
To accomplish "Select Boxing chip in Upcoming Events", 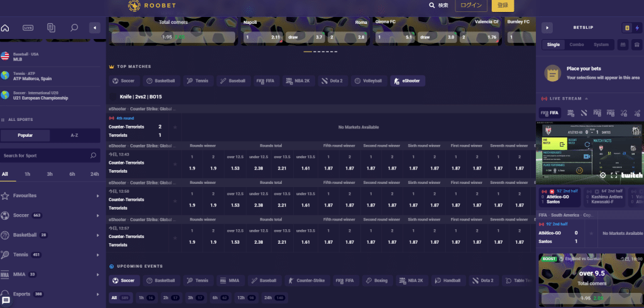I will (x=377, y=280).
